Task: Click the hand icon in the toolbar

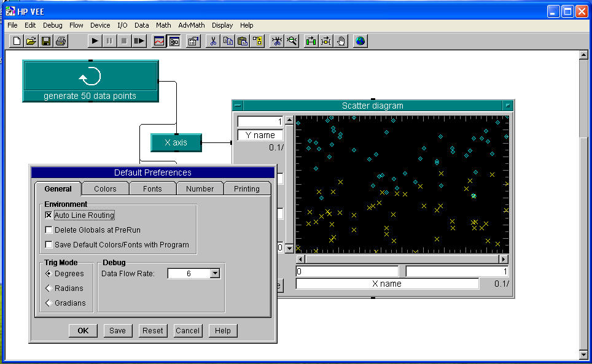Action: (341, 41)
